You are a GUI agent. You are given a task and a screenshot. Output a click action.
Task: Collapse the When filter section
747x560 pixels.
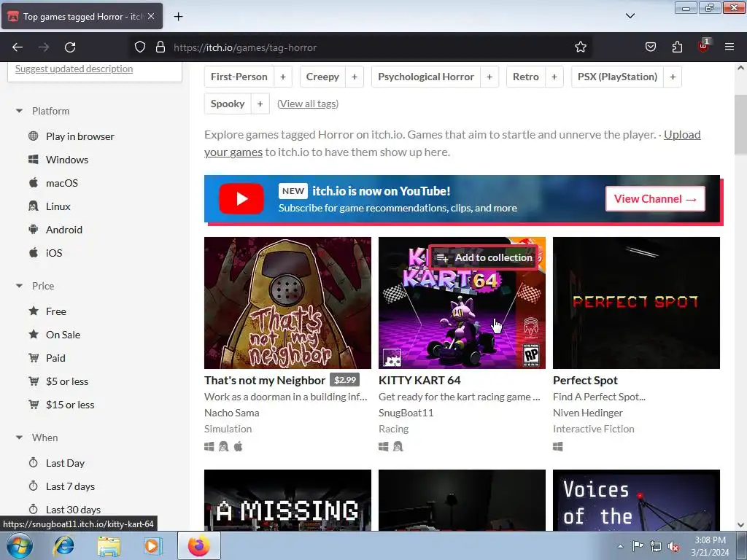20,437
